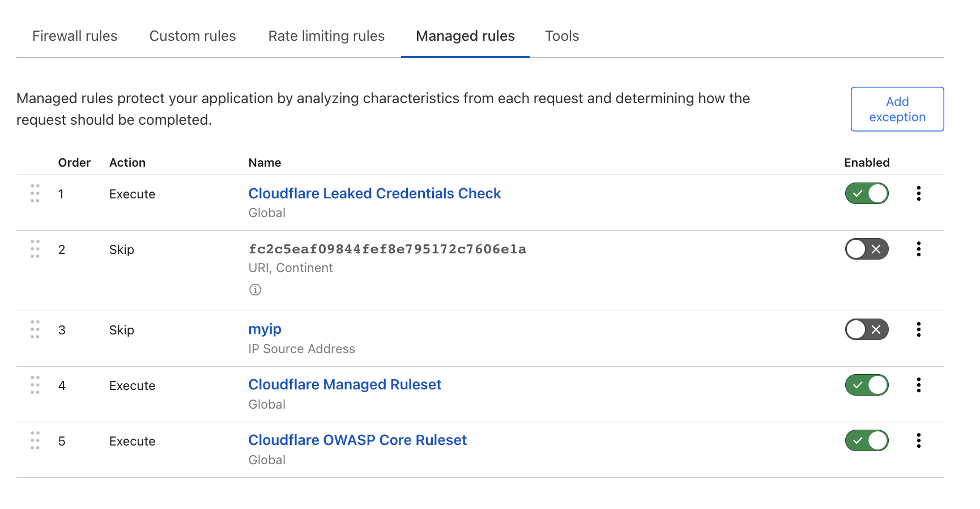
Task: Click the Action column header
Action: coord(127,163)
